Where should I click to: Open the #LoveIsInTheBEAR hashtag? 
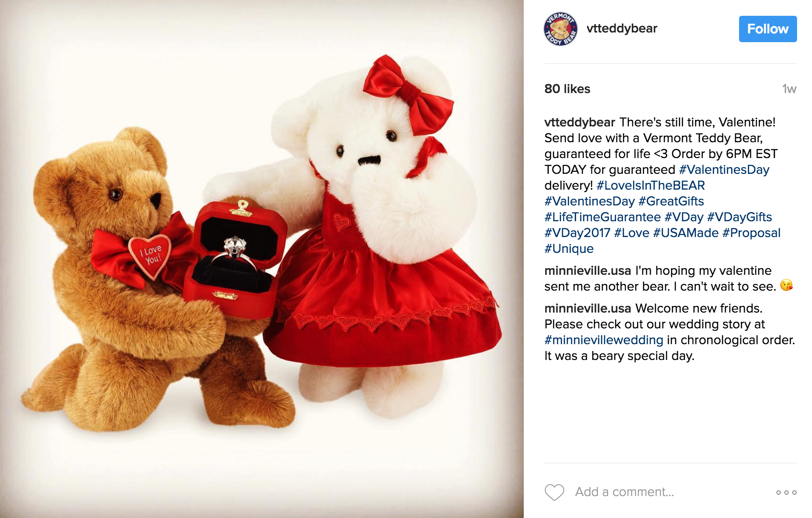pos(650,185)
